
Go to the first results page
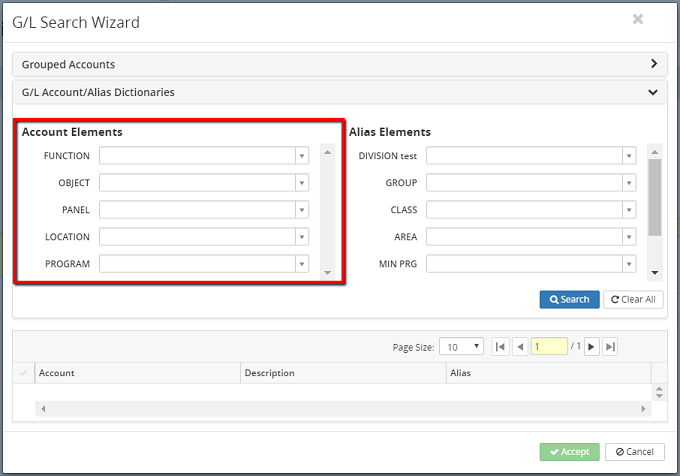(501, 347)
